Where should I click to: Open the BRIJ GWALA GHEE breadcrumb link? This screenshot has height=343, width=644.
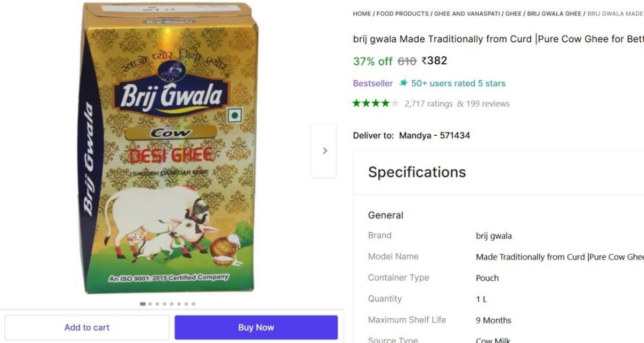click(554, 14)
